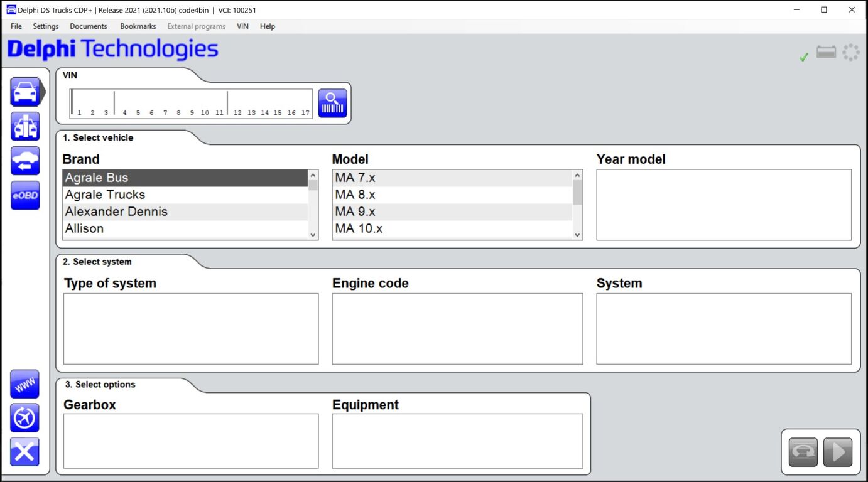The height and width of the screenshot is (482, 868).
Task: Select model MA 10.x
Action: pos(452,229)
